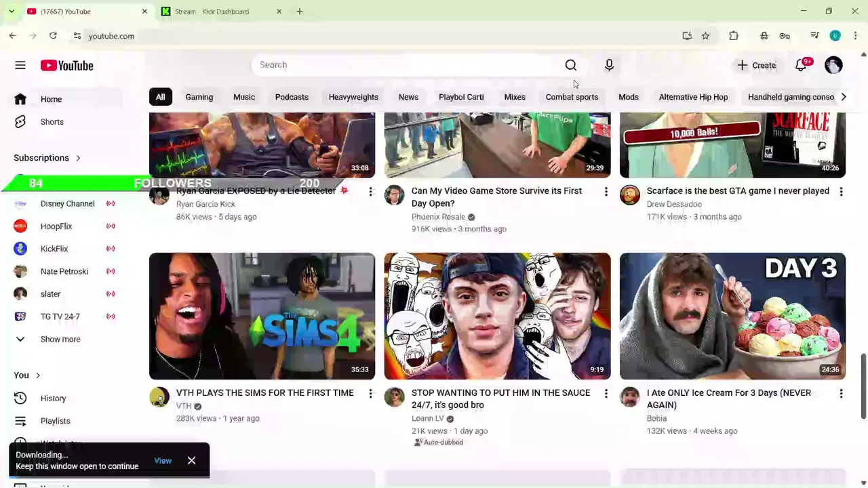
Task: Play the STOP WANTING video thumbnail
Action: [x=497, y=316]
